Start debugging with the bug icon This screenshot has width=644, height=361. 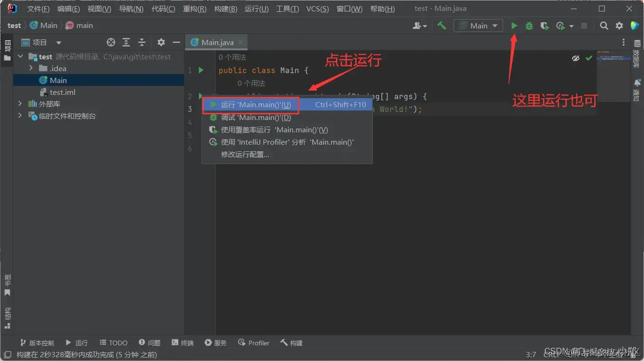tap(529, 26)
